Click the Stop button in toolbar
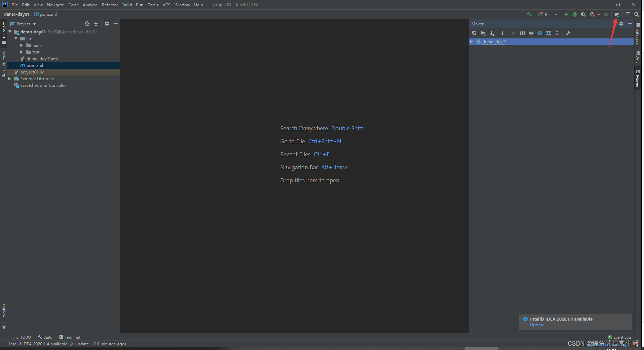The width and height of the screenshot is (644, 350). (606, 14)
